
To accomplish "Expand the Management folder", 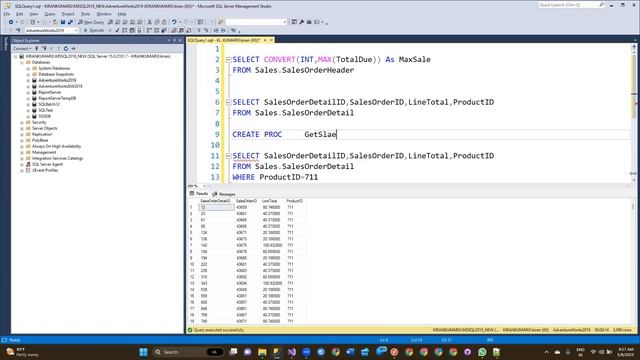I will pos(22,152).
